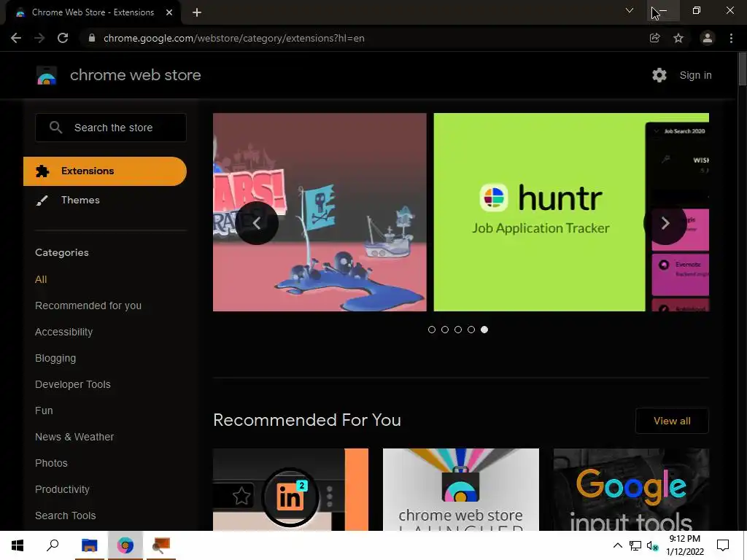Open the taskbar clock and date
Image resolution: width=747 pixels, height=560 pixels.
click(684, 545)
